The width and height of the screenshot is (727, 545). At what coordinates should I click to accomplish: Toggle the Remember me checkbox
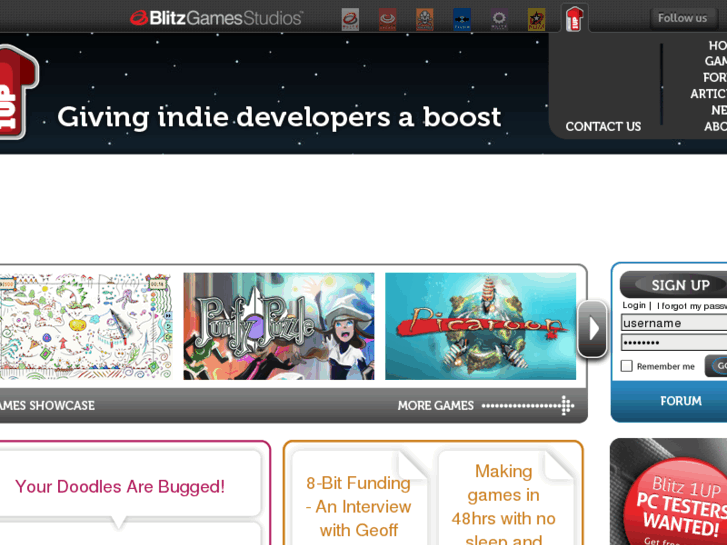pyautogui.click(x=626, y=366)
